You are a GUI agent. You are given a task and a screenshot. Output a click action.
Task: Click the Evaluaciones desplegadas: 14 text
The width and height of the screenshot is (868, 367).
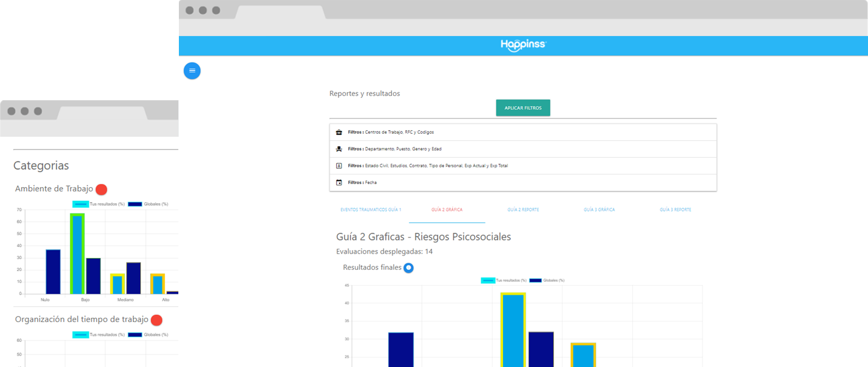point(384,252)
